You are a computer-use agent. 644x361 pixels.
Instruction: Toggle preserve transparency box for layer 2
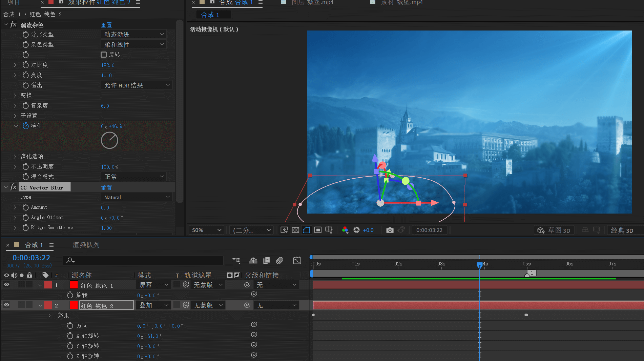[176, 305]
